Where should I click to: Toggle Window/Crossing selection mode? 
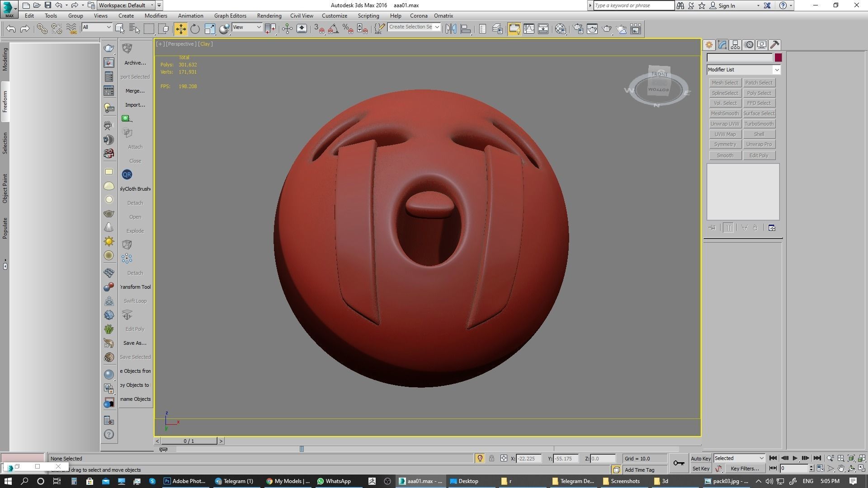point(164,29)
